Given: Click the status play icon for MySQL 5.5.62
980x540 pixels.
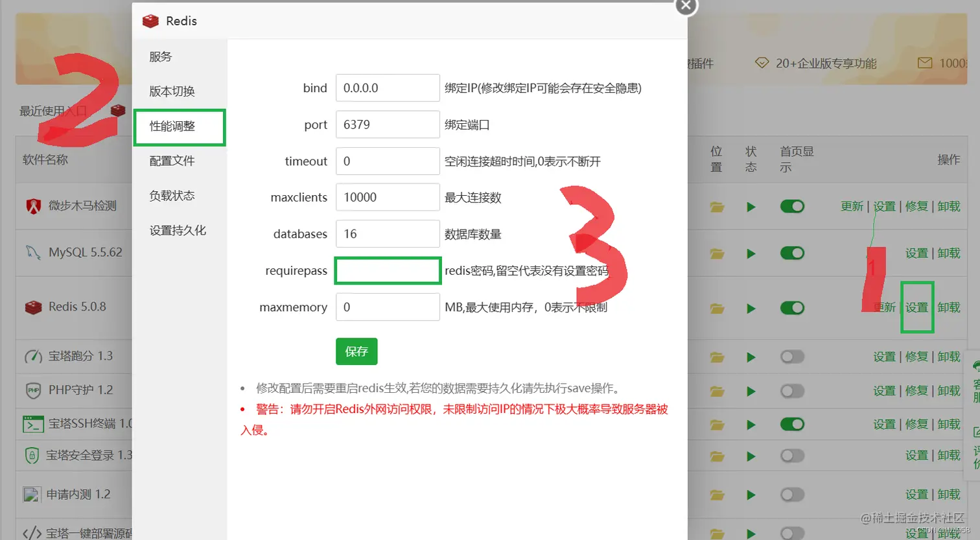Looking at the screenshot, I should point(751,253).
